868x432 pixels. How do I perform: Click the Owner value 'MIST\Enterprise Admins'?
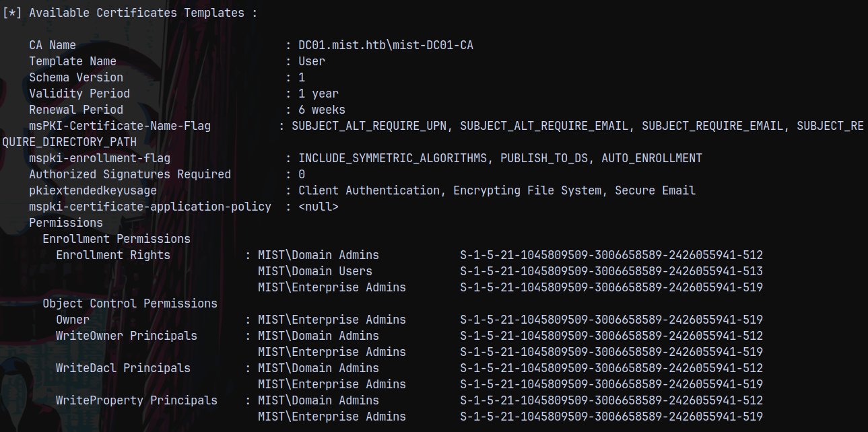point(332,320)
